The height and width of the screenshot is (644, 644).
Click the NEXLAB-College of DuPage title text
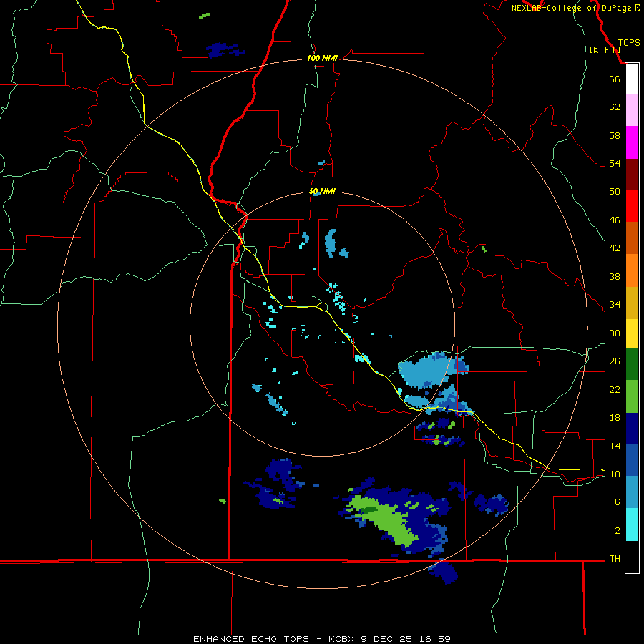tap(571, 8)
